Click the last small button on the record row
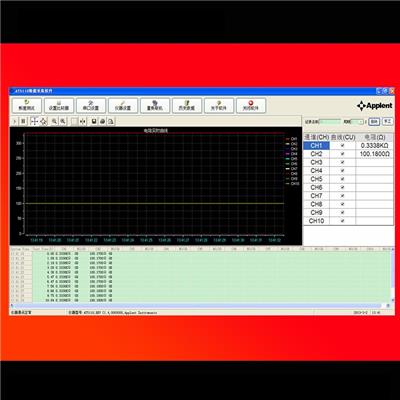Viewport: 400px width, 400px height. [387, 122]
